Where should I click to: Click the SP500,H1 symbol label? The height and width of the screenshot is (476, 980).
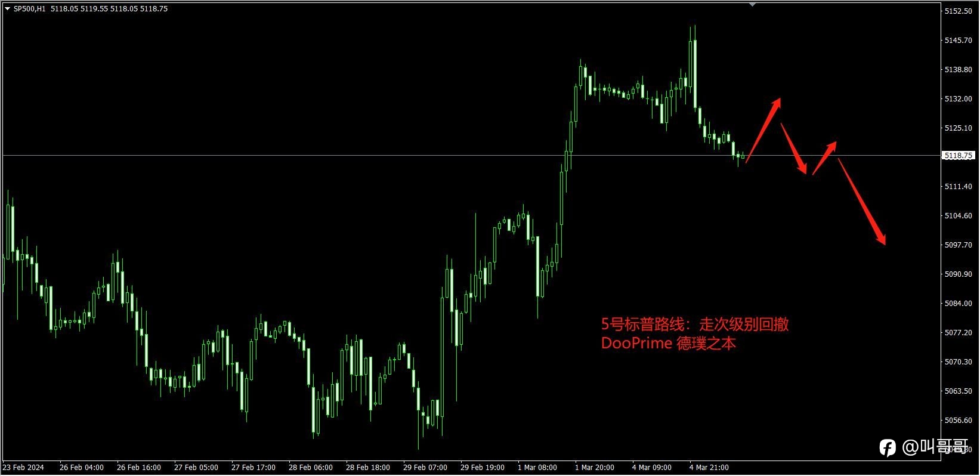[29, 9]
